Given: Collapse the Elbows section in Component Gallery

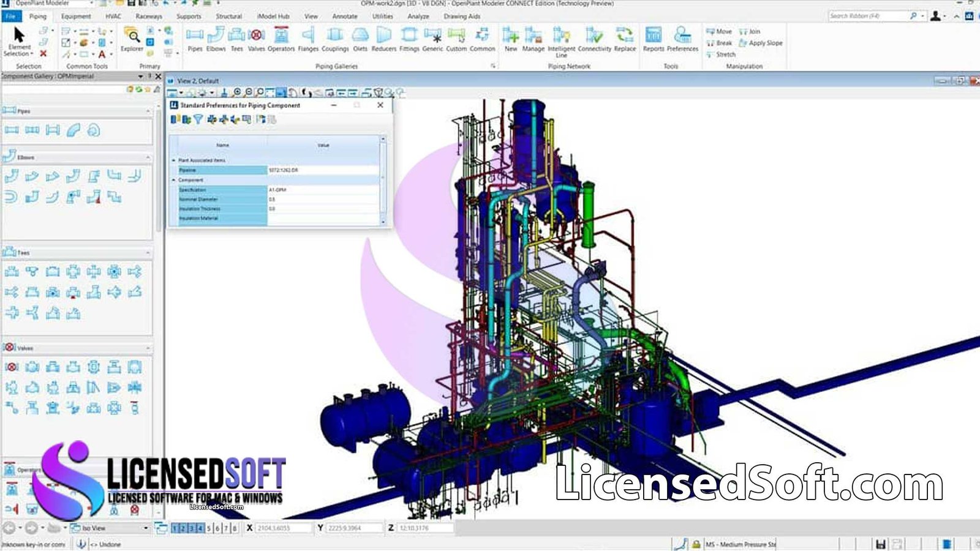Looking at the screenshot, I should [148, 158].
